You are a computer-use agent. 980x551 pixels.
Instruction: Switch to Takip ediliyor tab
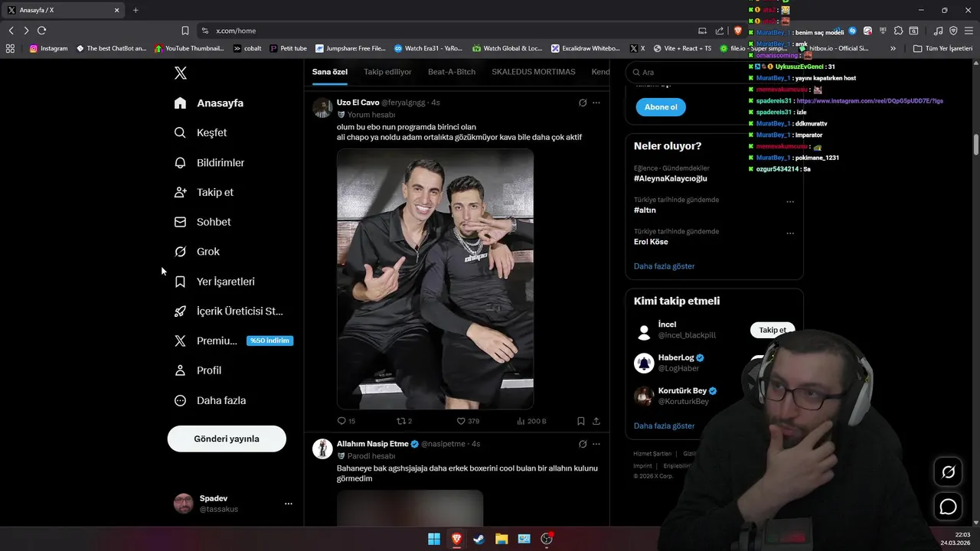tap(387, 72)
